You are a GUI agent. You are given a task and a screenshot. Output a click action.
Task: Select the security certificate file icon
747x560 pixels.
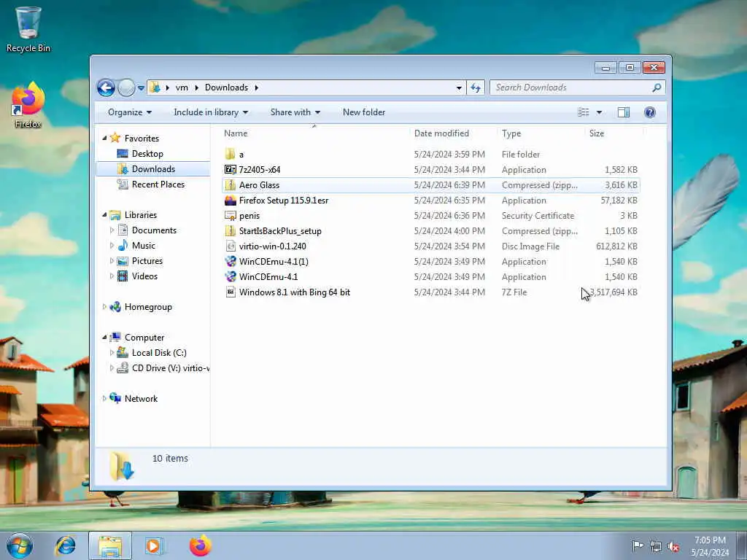tap(230, 216)
